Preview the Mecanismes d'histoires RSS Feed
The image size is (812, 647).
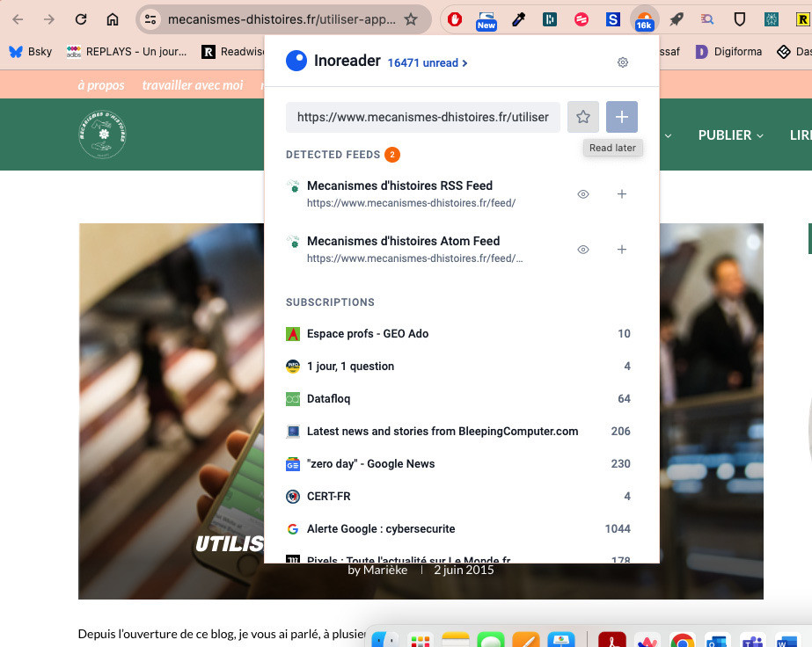tap(582, 194)
